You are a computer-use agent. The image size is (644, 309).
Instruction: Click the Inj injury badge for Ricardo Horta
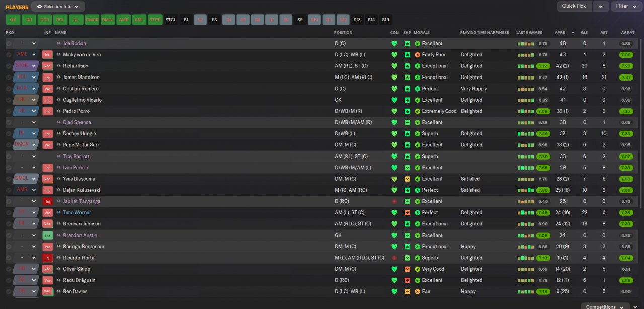point(48,258)
